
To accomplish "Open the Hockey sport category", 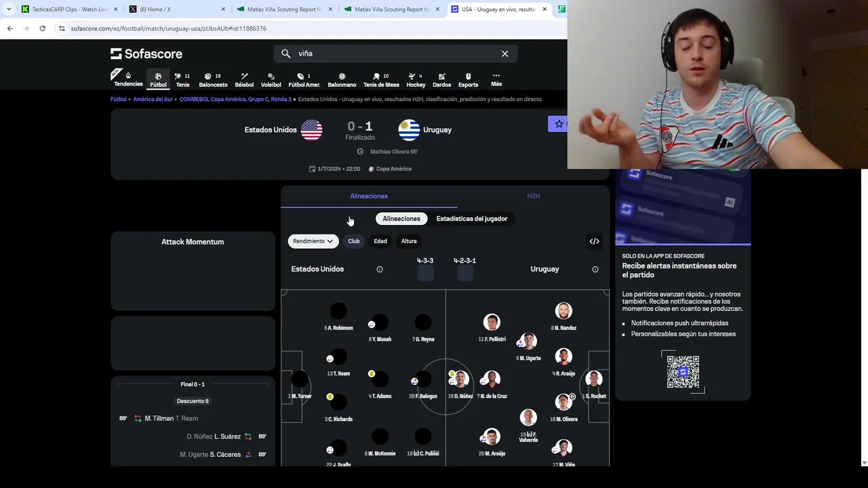I will (x=416, y=79).
